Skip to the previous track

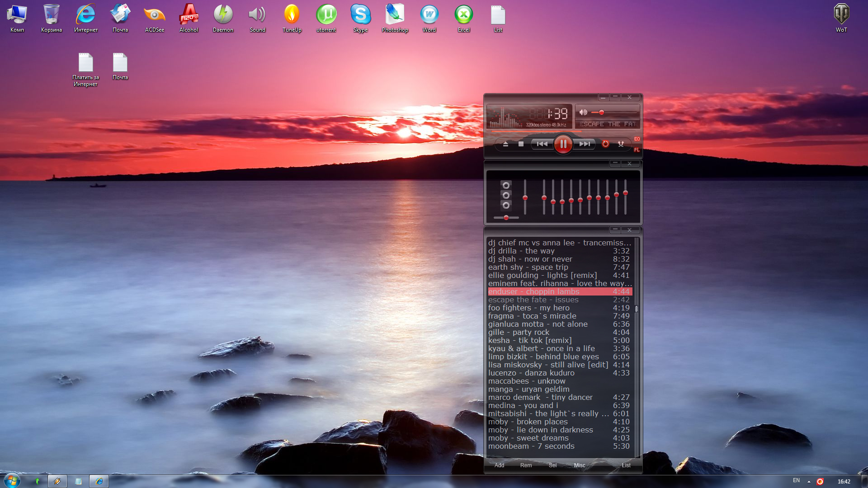542,144
